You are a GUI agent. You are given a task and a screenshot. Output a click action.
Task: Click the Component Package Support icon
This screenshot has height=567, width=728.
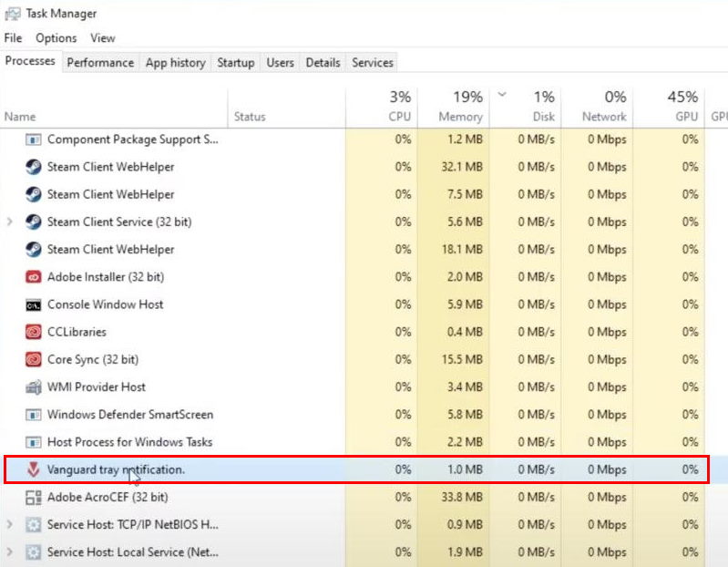tap(34, 139)
